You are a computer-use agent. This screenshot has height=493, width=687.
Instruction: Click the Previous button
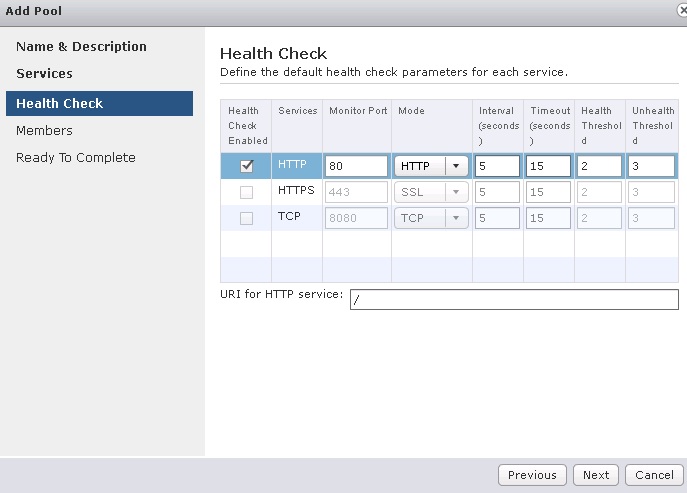click(532, 475)
